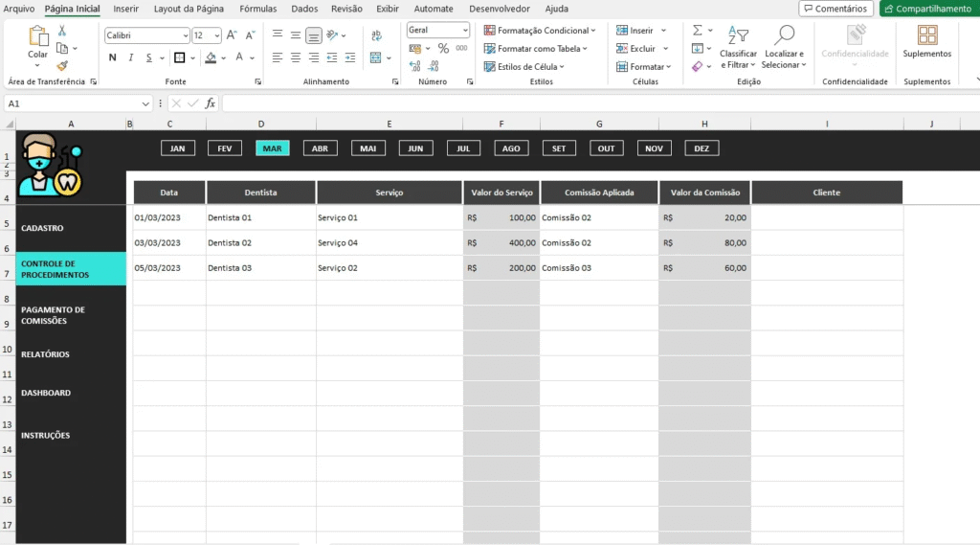This screenshot has width=980, height=545.
Task: Open Formatação Condicional dropdown
Action: click(540, 31)
